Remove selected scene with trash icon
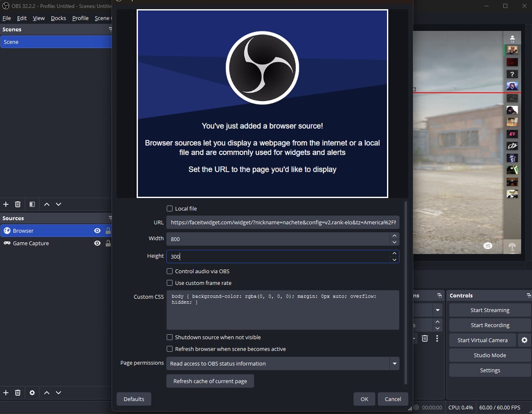532x414 pixels. (18, 204)
